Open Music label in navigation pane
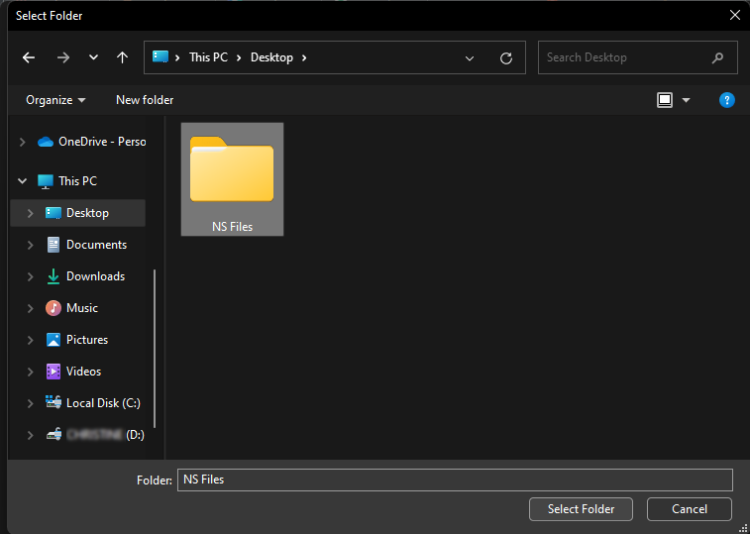 pyautogui.click(x=82, y=308)
